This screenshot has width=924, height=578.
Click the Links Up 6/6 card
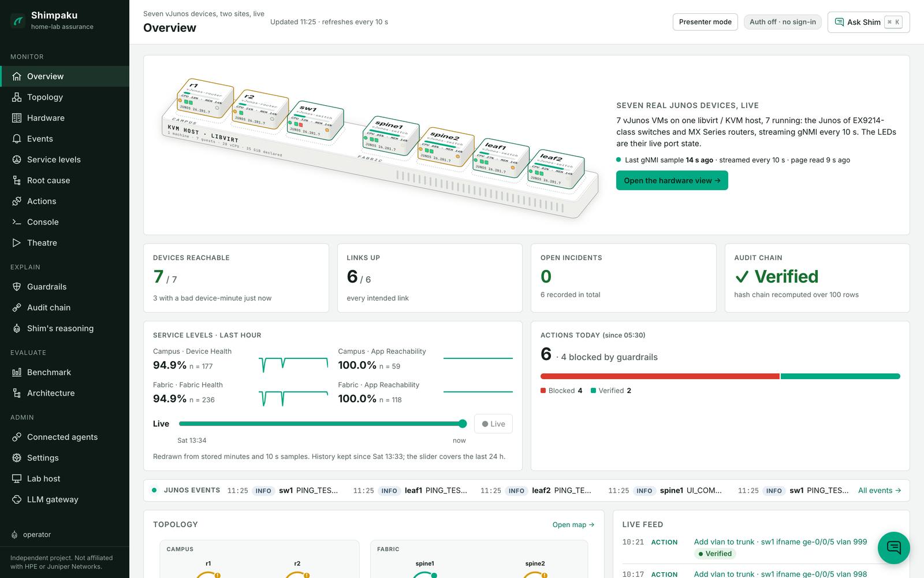pos(430,278)
